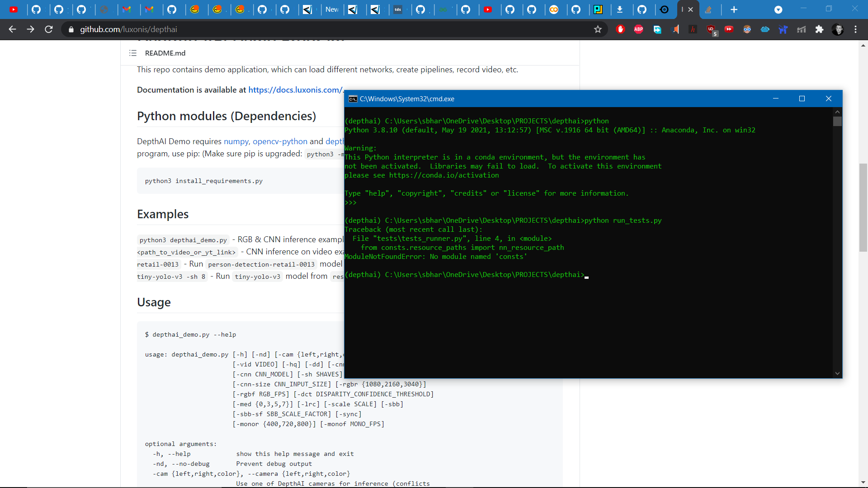Viewport: 868px width, 488px height.
Task: Switch to the black circle icon tab
Action: tap(664, 9)
